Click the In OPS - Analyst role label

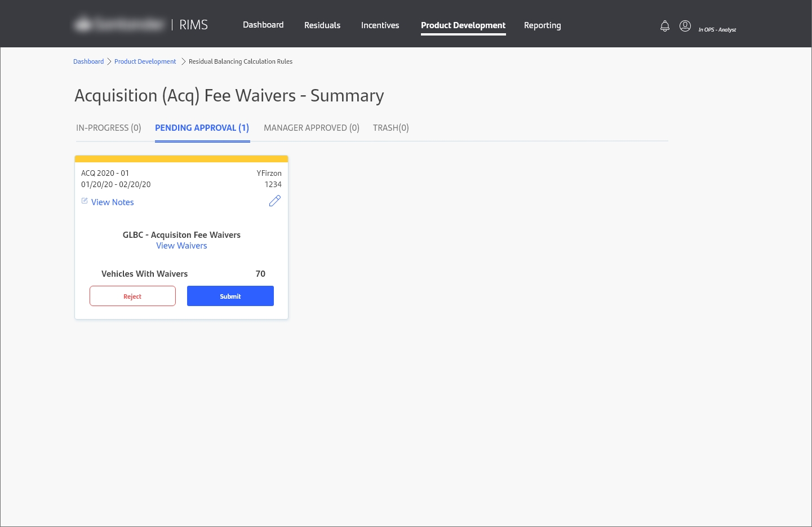(717, 30)
